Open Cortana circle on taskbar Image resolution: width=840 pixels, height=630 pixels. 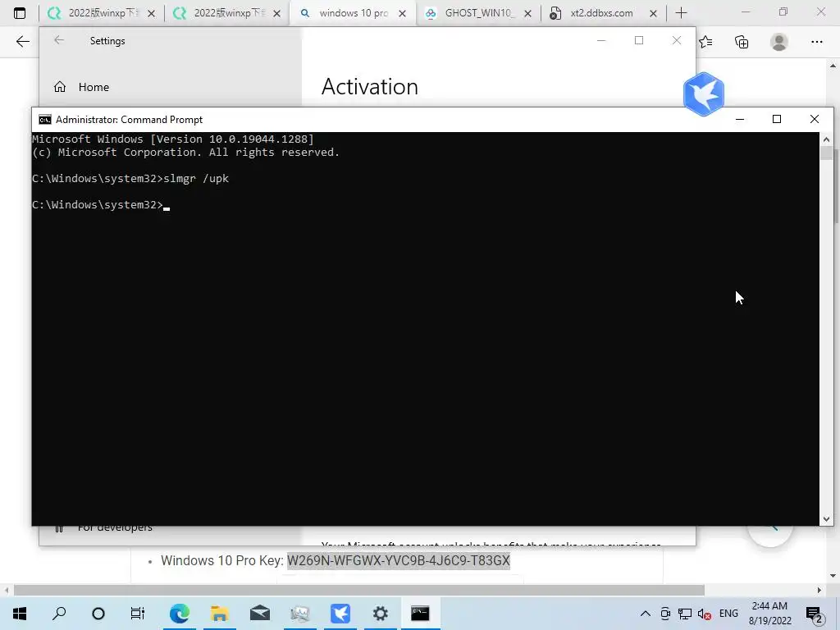tap(98, 614)
